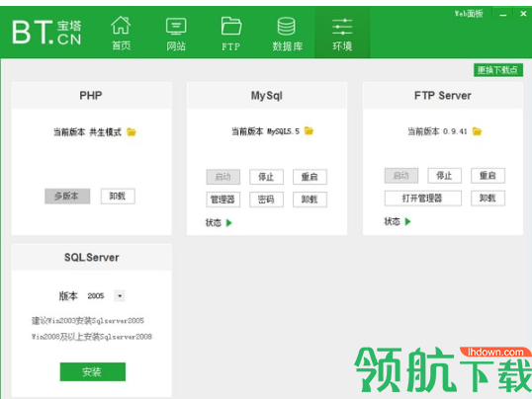The image size is (532, 399).
Task: Open the Web面板 link
Action: (x=469, y=14)
